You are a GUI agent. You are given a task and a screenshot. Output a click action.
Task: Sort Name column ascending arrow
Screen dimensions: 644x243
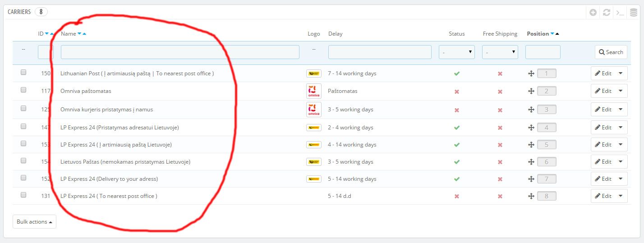tap(84, 34)
